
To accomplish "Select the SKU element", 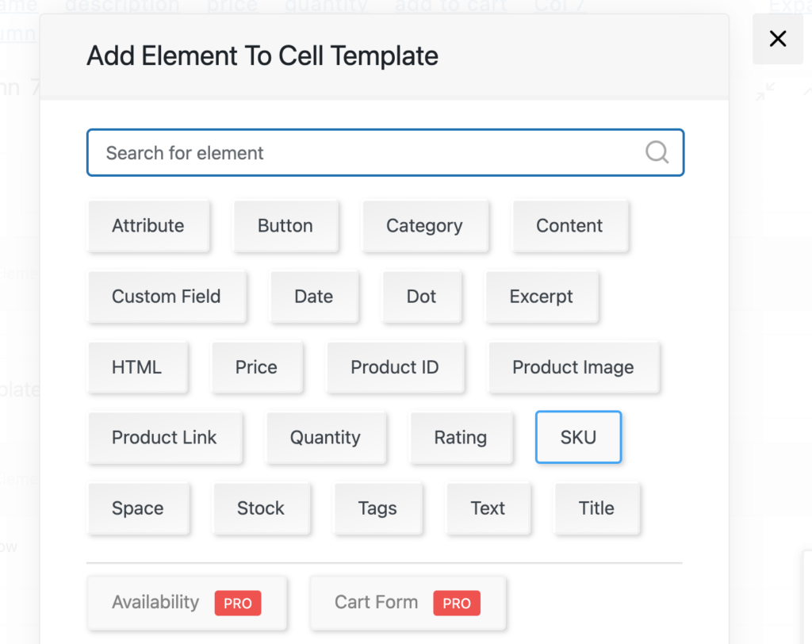I will pos(578,437).
